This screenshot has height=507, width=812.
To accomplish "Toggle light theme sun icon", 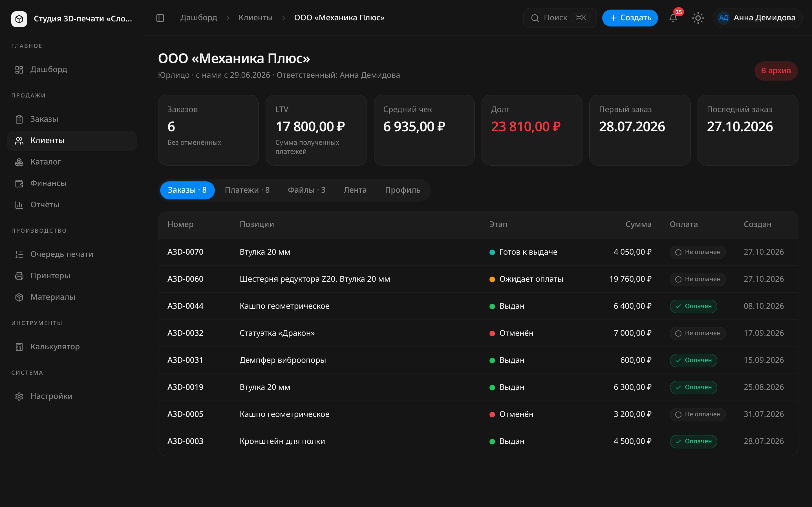I will pyautogui.click(x=698, y=18).
